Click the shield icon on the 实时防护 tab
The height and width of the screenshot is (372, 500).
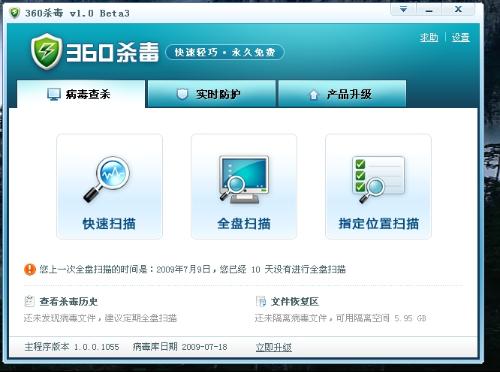pos(182,94)
